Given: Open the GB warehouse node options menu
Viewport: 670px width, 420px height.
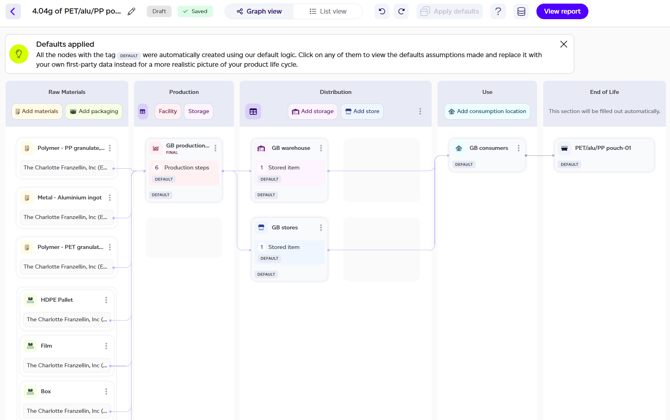Looking at the screenshot, I should coord(321,148).
